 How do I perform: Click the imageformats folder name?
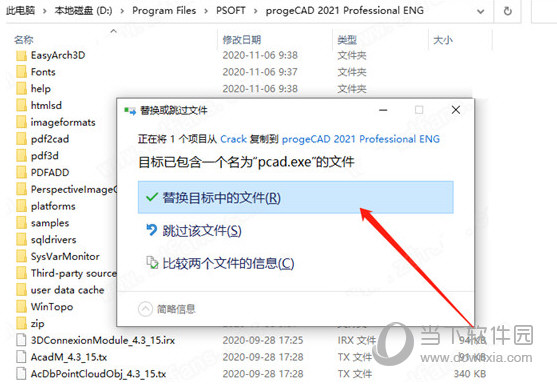point(63,122)
